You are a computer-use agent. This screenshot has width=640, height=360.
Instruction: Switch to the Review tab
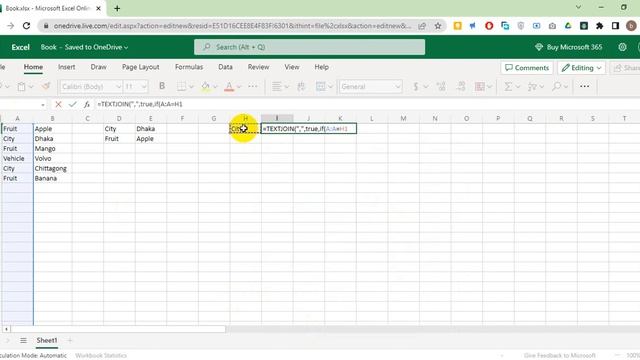coord(258,67)
